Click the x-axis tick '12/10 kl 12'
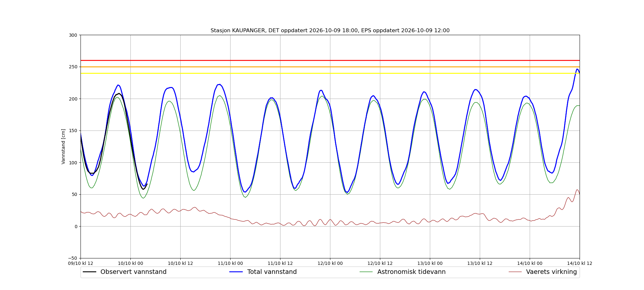Viewport: 644px width, 290px height. [x=380, y=263]
